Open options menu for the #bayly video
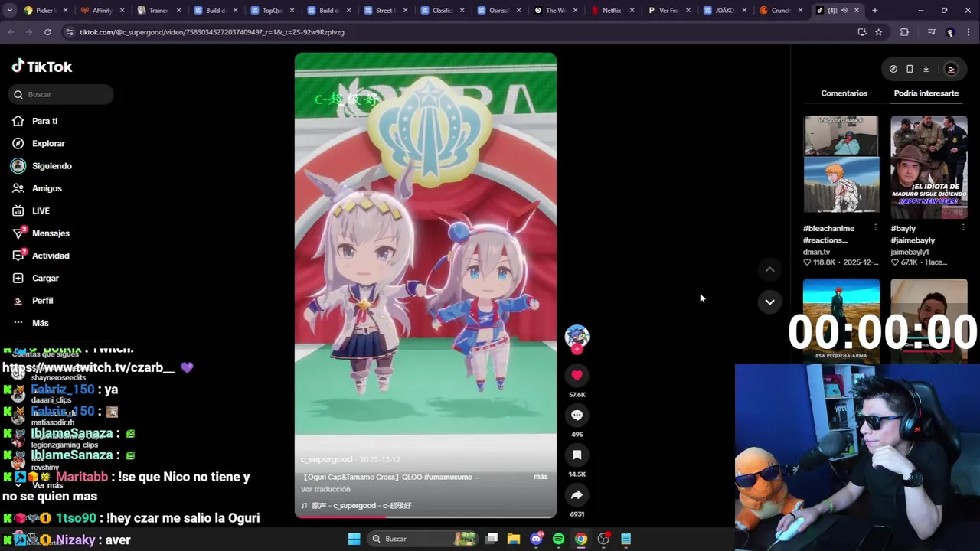 963,228
